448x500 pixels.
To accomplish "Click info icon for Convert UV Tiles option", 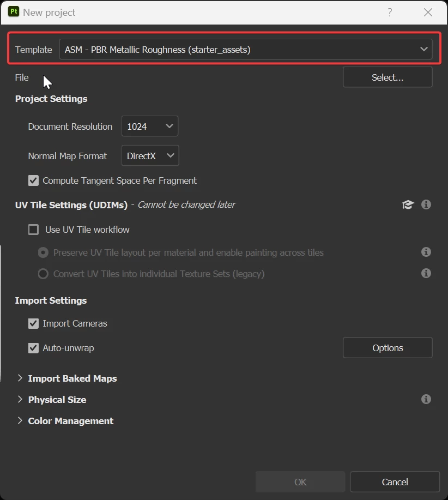I will point(426,273).
